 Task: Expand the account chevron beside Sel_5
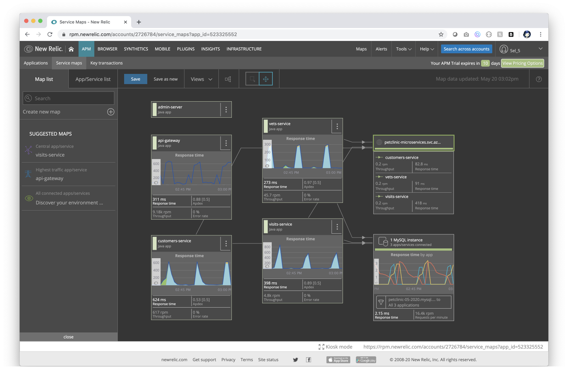click(541, 49)
